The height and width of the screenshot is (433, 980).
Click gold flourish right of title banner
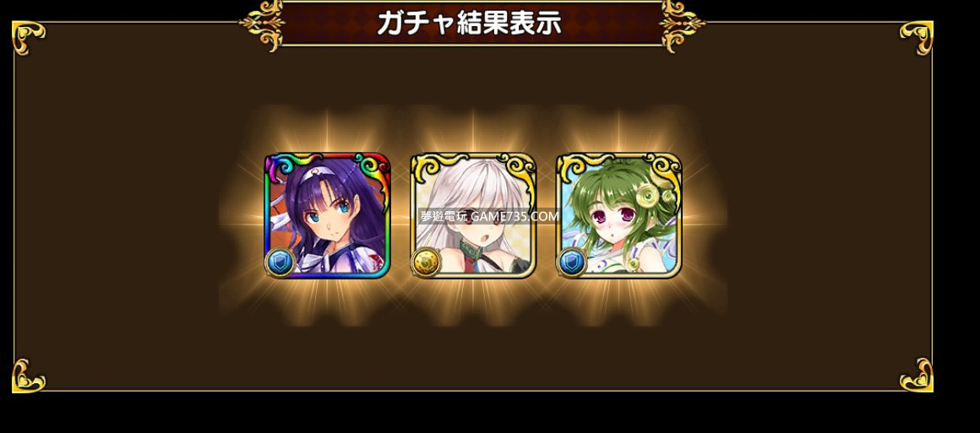tap(683, 25)
